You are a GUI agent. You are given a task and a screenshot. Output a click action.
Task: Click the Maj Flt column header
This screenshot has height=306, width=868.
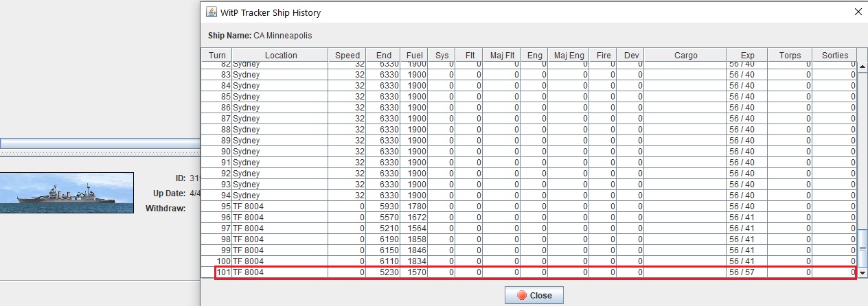503,56
